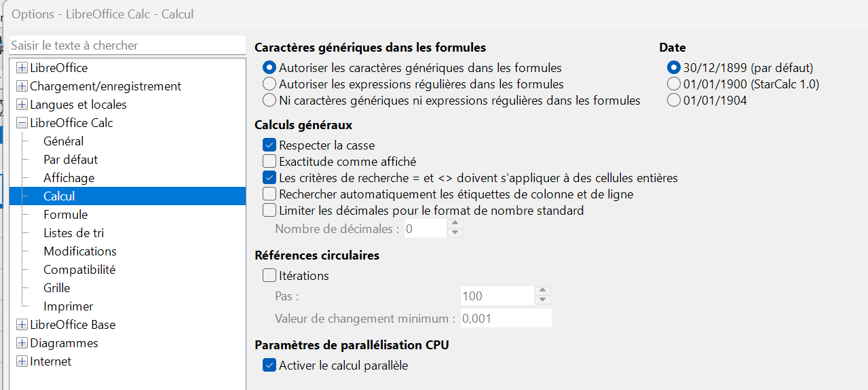
Task: Expand the Internet tree node
Action: coord(22,361)
